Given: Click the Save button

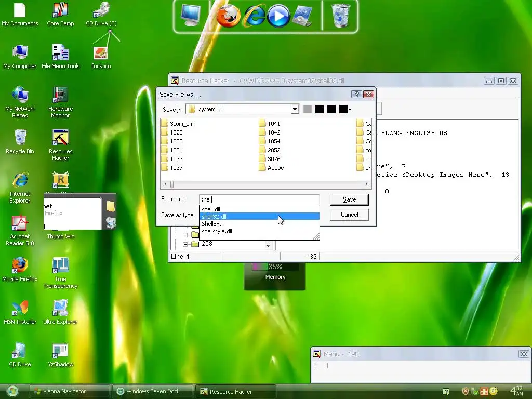Looking at the screenshot, I should coord(349,199).
